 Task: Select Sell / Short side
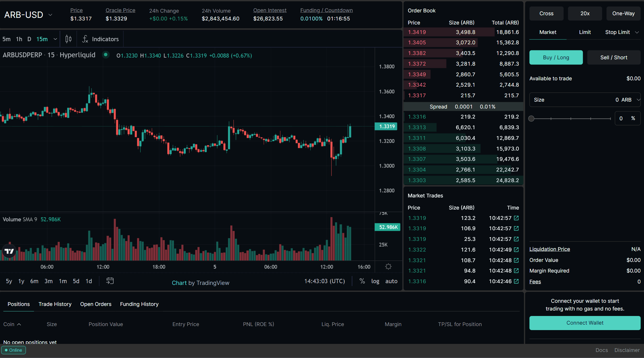[x=614, y=57]
